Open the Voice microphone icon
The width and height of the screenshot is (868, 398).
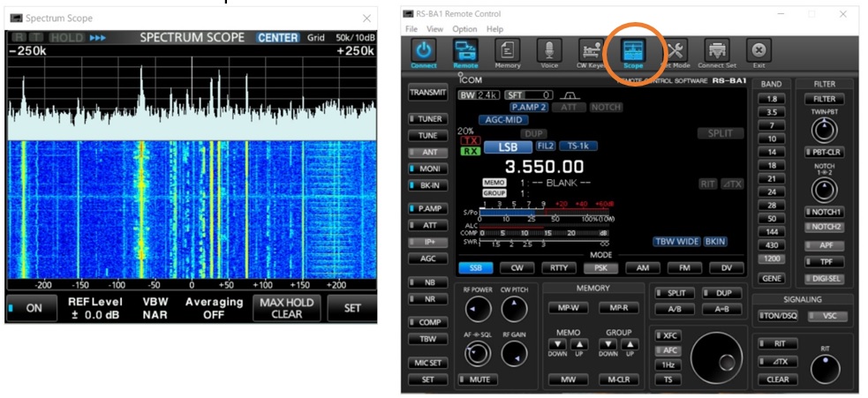click(x=549, y=52)
